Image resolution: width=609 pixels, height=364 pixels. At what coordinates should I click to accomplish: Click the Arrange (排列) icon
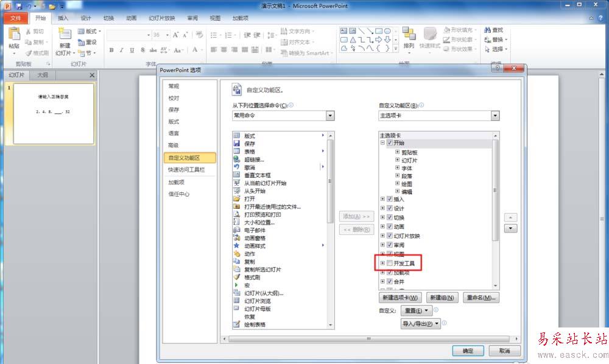pos(409,33)
